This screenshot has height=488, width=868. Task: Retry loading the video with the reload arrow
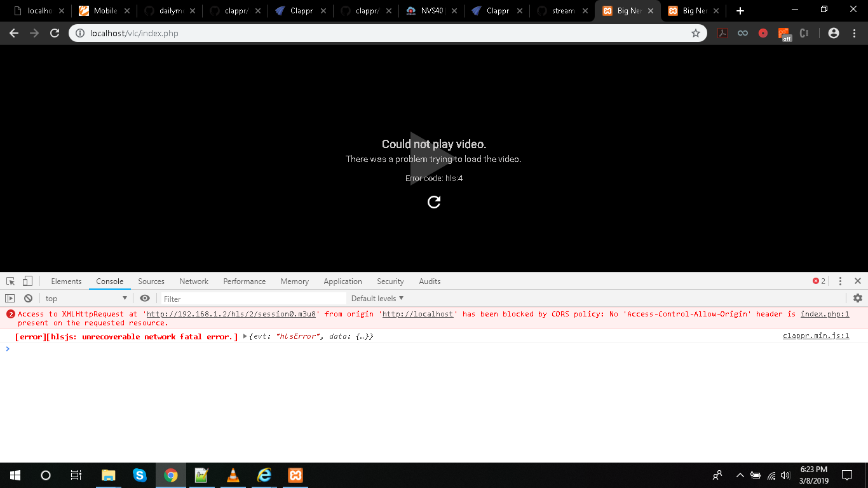coord(433,202)
